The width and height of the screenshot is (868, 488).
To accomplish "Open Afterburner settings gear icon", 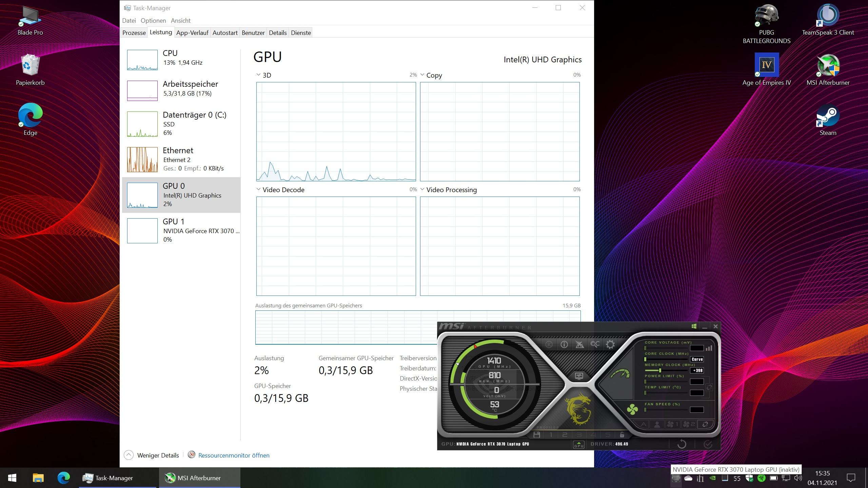I will coord(610,345).
